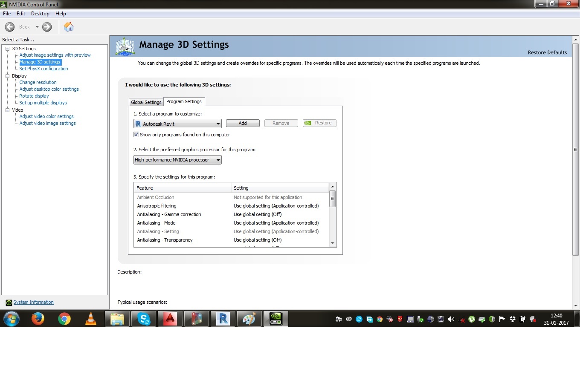
Task: Click the Creative Cloud tray icon
Action: click(x=349, y=319)
